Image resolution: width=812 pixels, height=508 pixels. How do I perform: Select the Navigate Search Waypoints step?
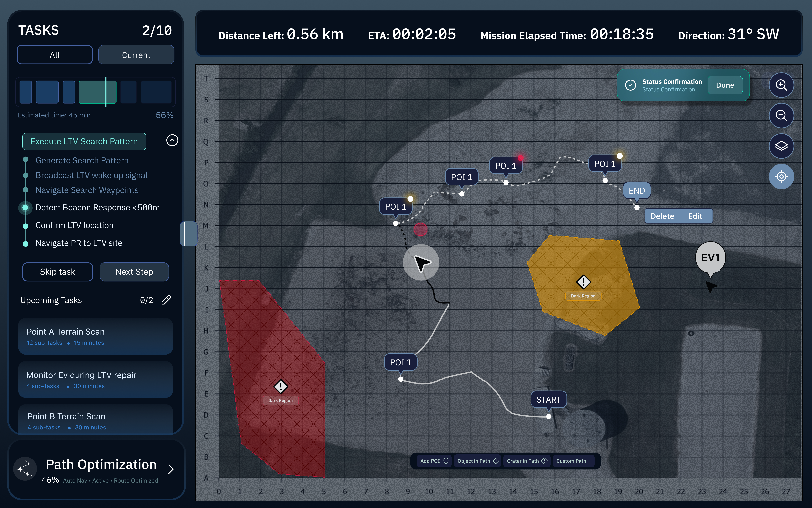pyautogui.click(x=87, y=190)
